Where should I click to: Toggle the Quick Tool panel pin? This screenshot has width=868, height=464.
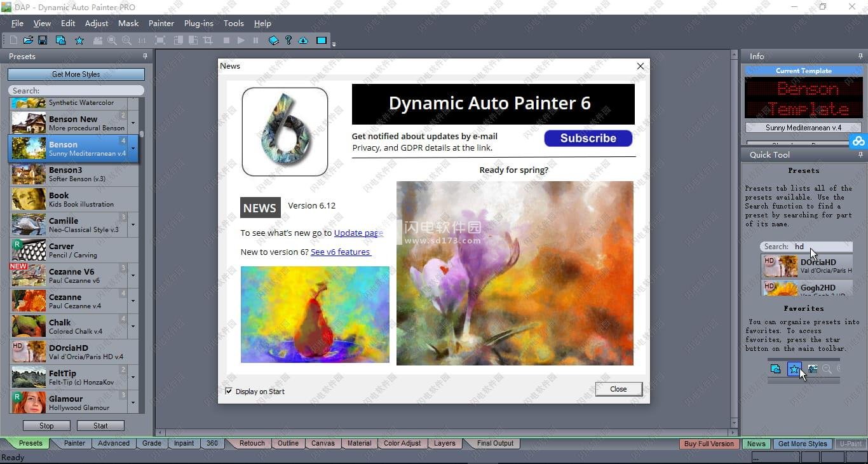pyautogui.click(x=860, y=154)
